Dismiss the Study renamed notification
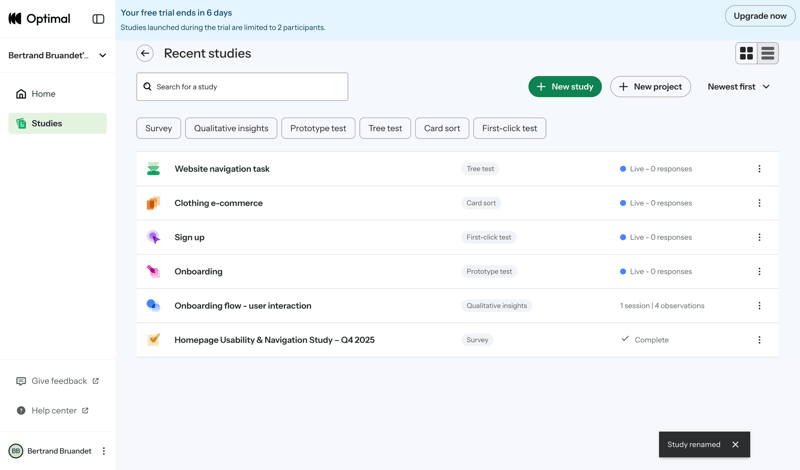The height and width of the screenshot is (470, 800). [x=735, y=445]
